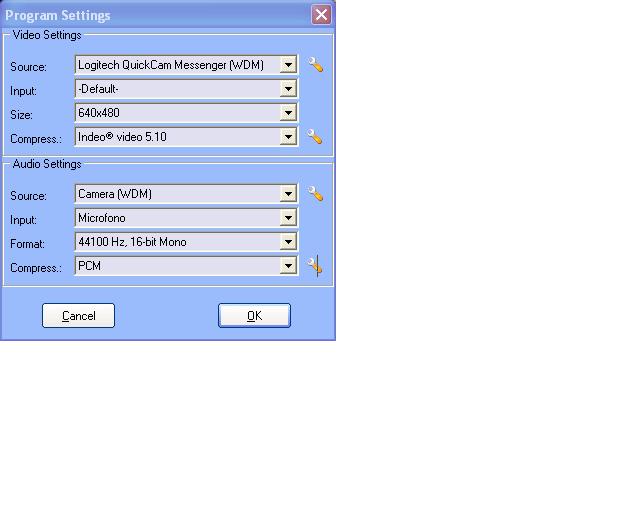Open audio source configuration wrench icon
This screenshot has height=512, width=640.
pyautogui.click(x=316, y=194)
